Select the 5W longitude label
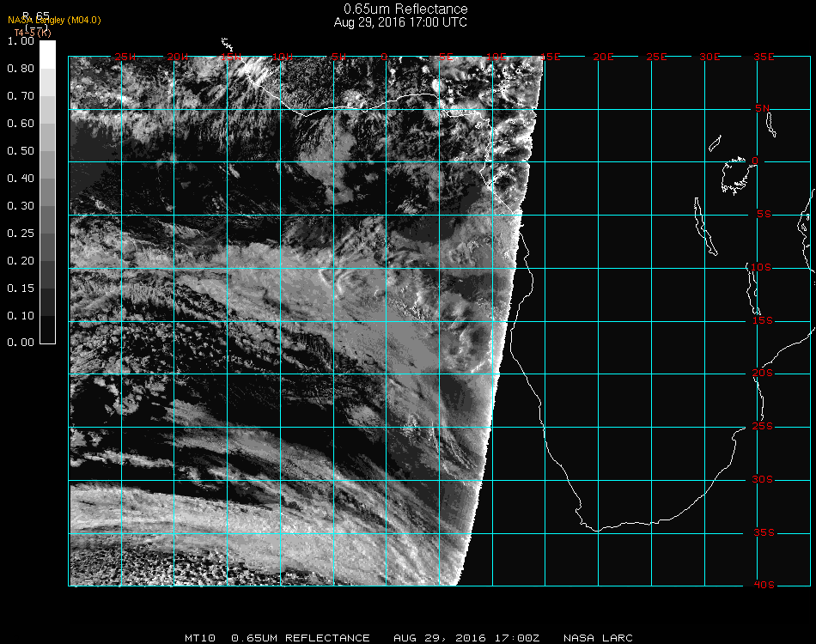 [x=338, y=57]
